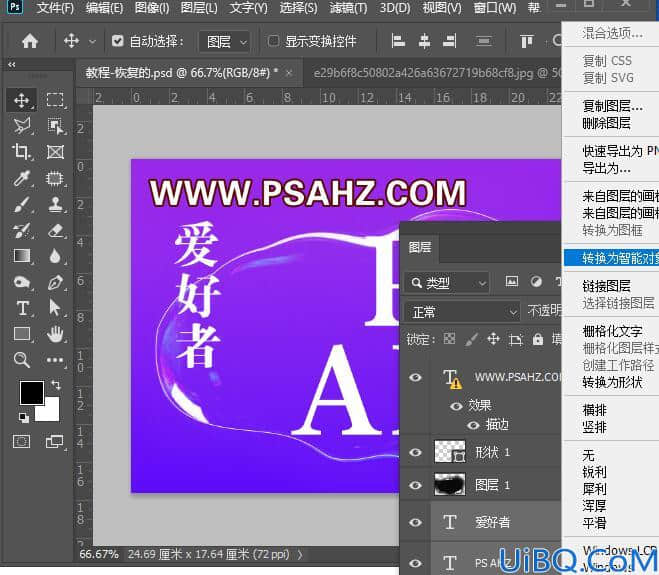The height and width of the screenshot is (575, 659).
Task: Hide the 图层 1 layer
Action: click(x=416, y=485)
